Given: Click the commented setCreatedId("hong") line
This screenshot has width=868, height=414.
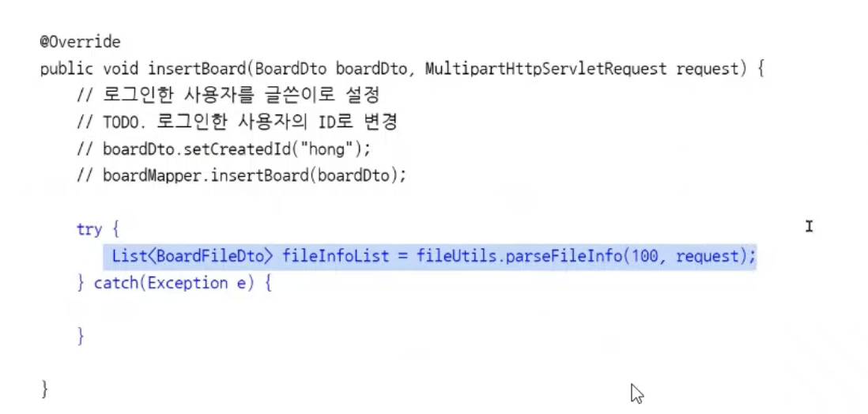Looking at the screenshot, I should (223, 149).
